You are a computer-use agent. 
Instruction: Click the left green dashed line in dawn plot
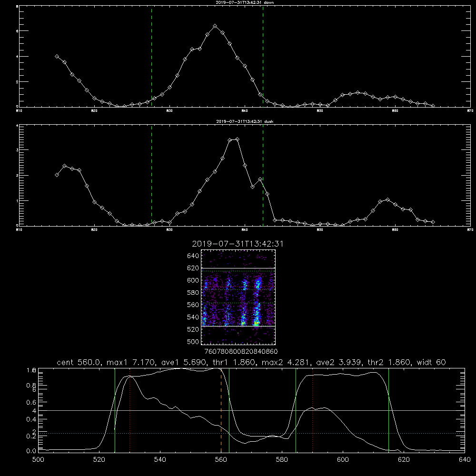151,57
